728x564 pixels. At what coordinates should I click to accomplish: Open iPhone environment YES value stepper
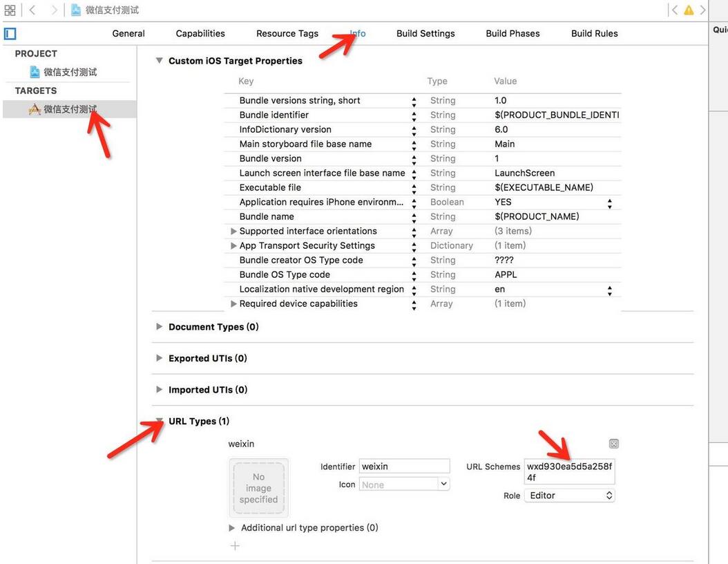609,203
